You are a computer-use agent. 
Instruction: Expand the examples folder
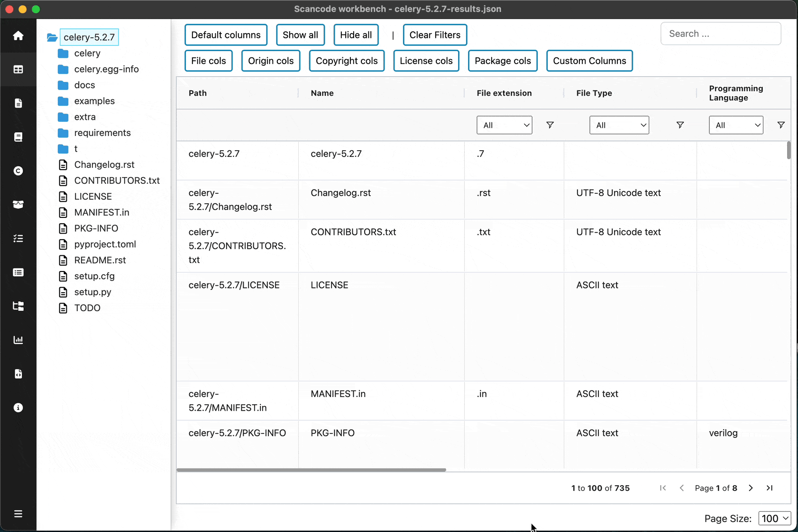click(63, 101)
